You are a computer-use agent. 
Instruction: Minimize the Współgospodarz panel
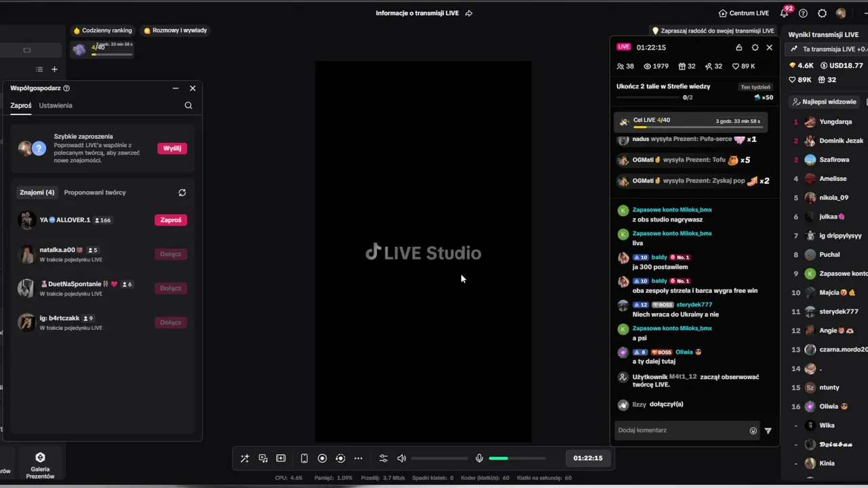[176, 88]
